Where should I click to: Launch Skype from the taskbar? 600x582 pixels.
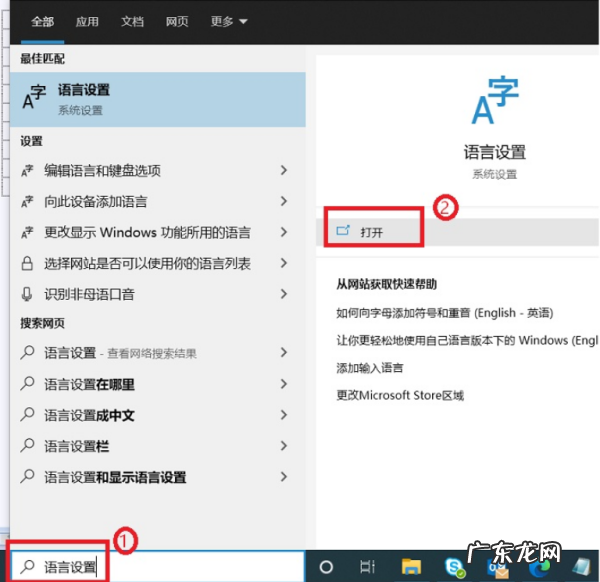pyautogui.click(x=452, y=566)
